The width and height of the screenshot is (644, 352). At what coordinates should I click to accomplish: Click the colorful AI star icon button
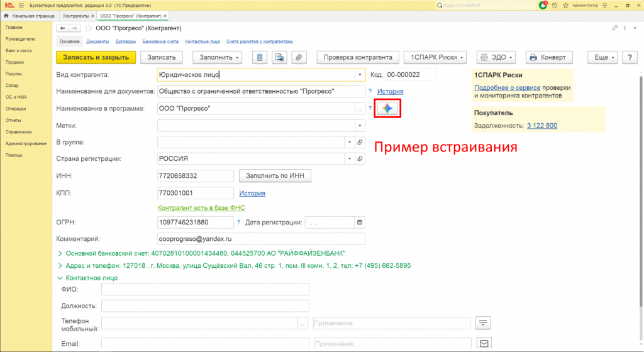tap(387, 108)
